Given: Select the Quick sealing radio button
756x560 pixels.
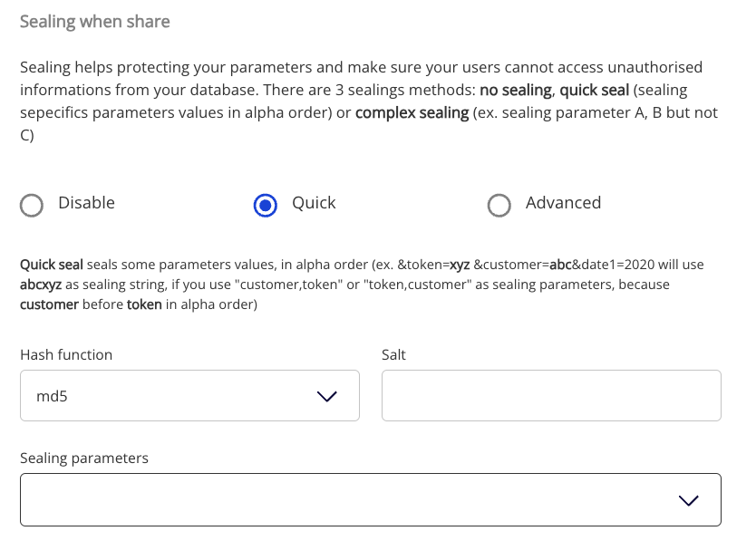Looking at the screenshot, I should tap(266, 206).
